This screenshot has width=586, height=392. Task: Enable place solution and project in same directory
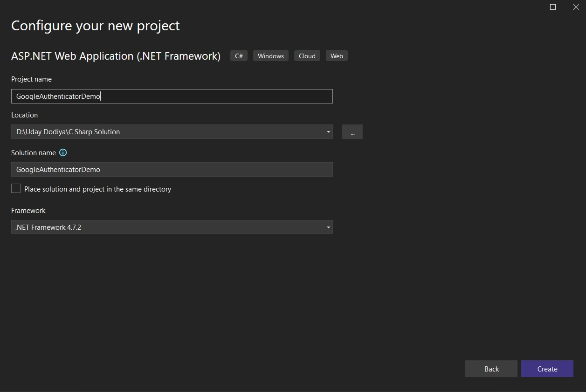pos(16,188)
